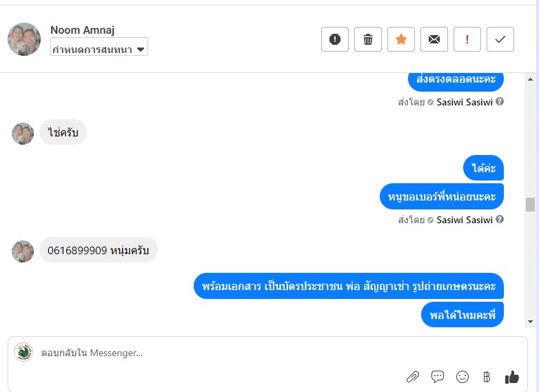Open saved replies speech bubble icon
539x392 pixels.
point(437,377)
